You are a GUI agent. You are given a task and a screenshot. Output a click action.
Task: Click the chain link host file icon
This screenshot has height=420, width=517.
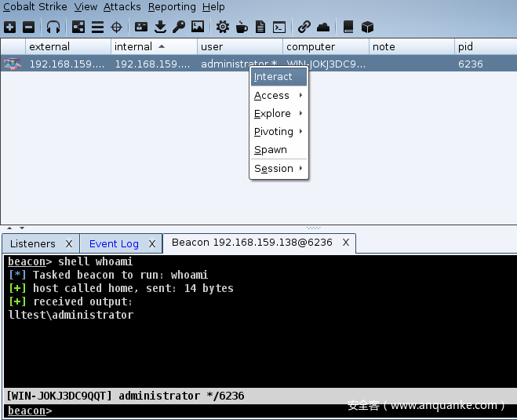pos(304,27)
